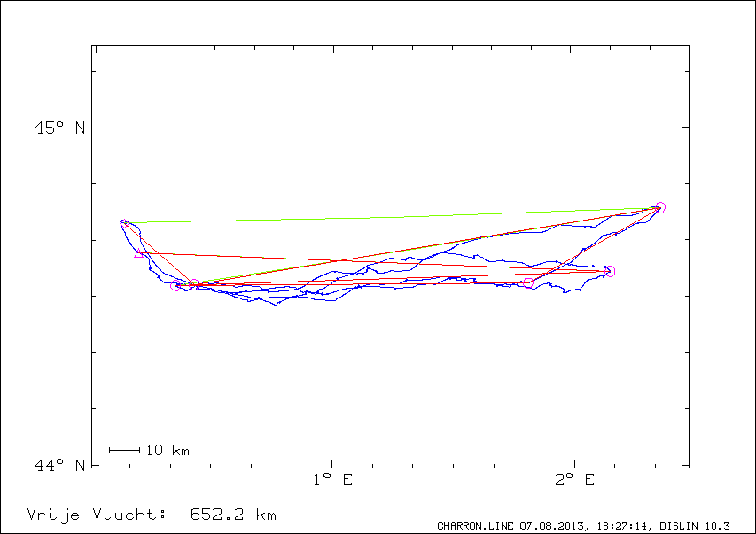
Task: Click the scale bar beside 10 km
Action: click(x=124, y=450)
